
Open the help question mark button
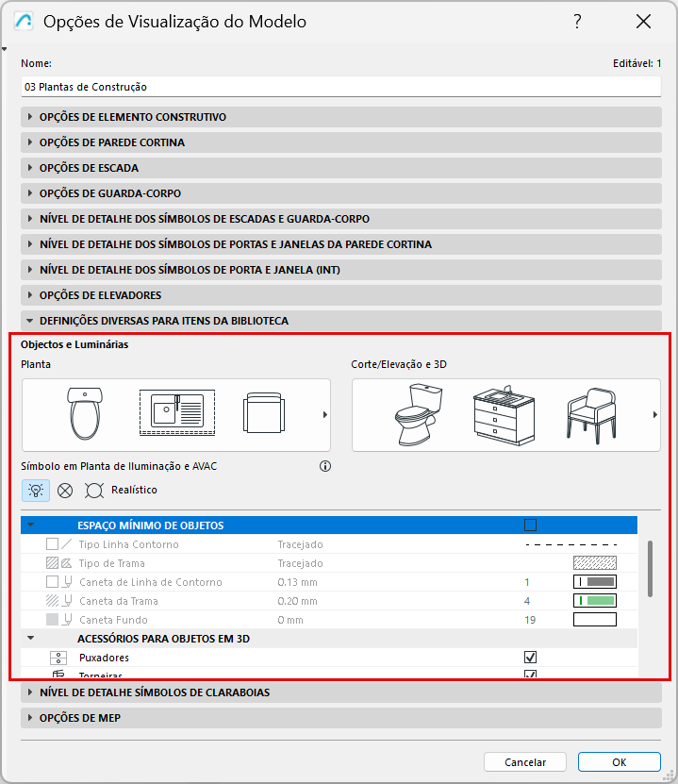578,22
